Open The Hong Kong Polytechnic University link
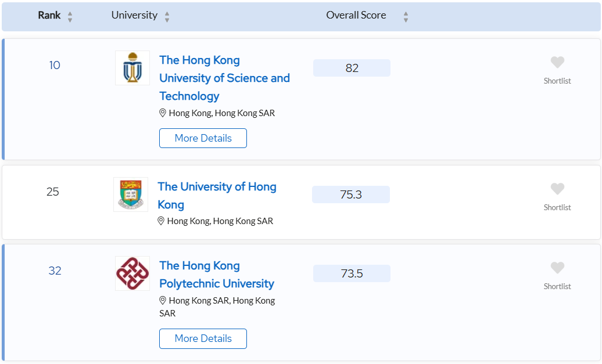 pos(217,275)
